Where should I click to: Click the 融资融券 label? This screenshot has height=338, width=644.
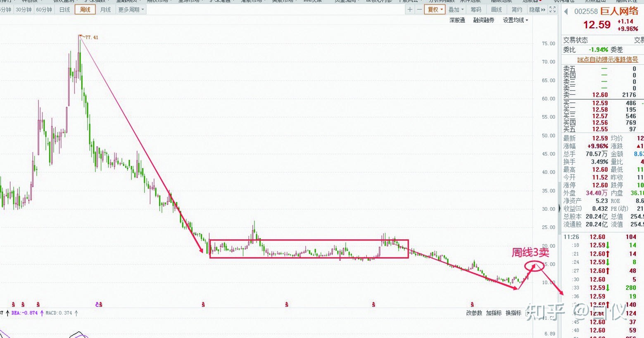[x=483, y=20]
